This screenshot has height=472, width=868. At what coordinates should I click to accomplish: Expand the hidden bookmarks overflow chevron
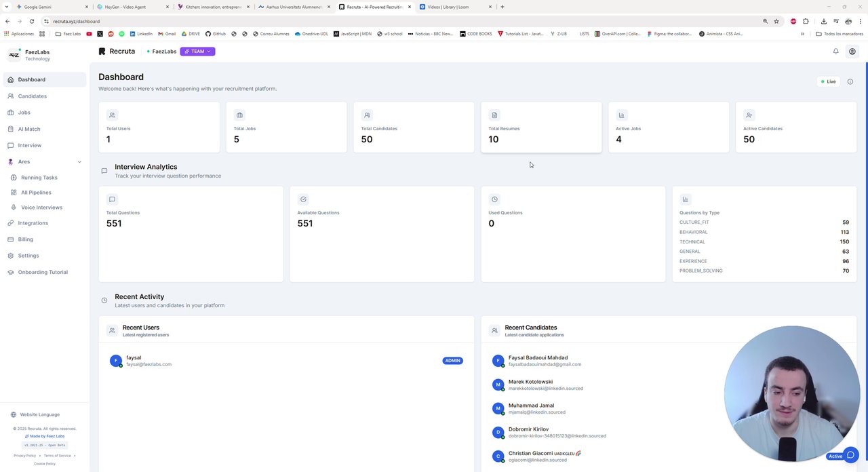(x=802, y=33)
